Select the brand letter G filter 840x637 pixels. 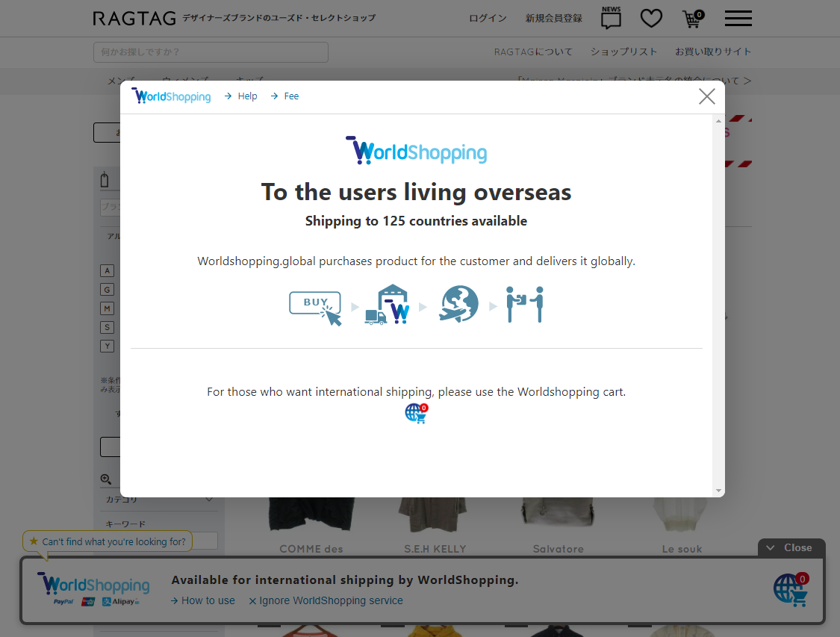click(107, 289)
